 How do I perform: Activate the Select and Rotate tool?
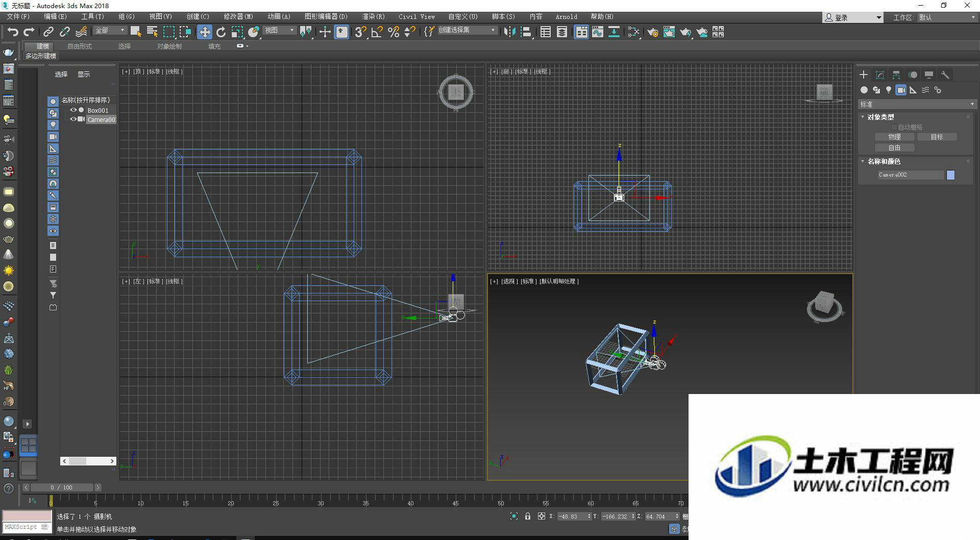tap(221, 32)
